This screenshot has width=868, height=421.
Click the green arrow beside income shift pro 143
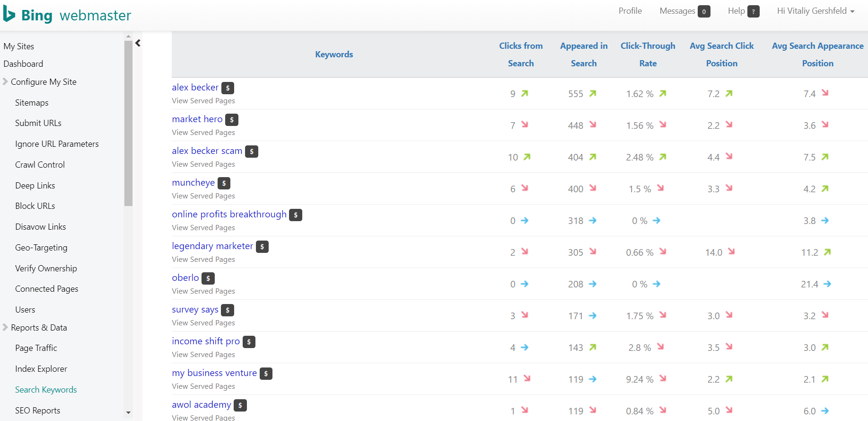593,347
